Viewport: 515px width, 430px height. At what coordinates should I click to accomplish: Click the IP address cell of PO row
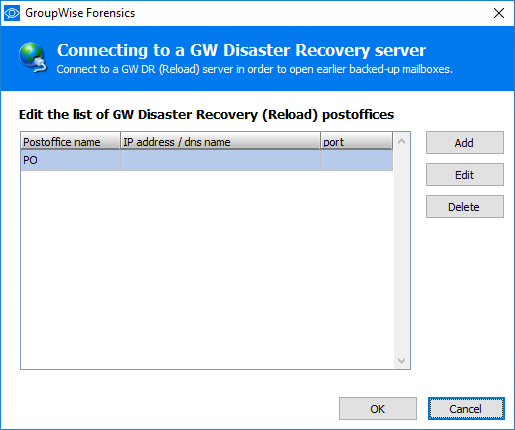220,160
